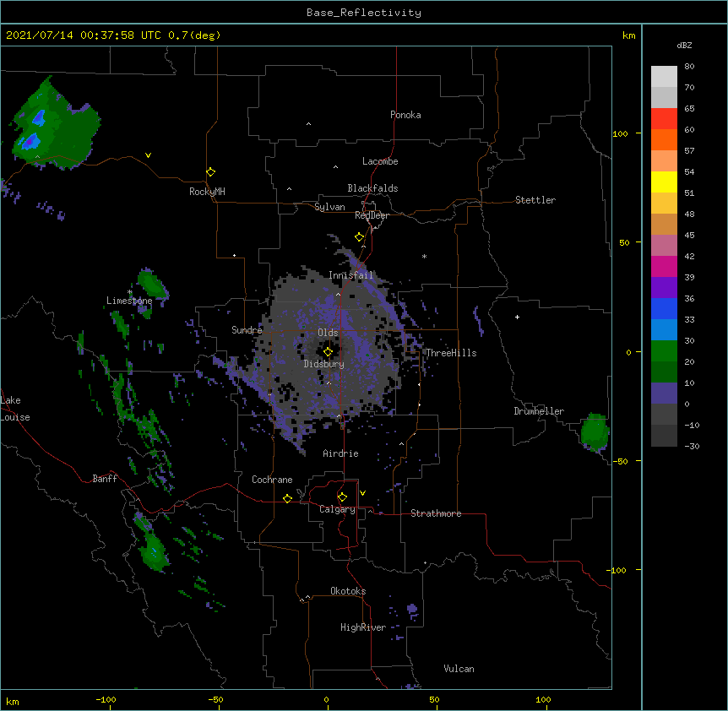728x711 pixels.
Task: Click the Stettler city label
Action: pos(535,200)
